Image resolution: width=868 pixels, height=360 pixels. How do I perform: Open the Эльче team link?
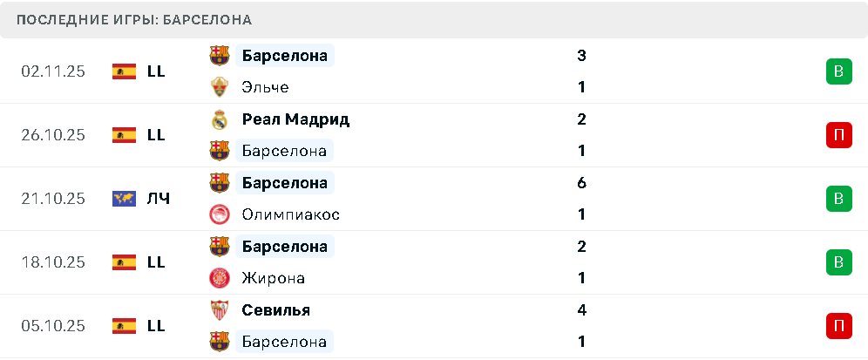point(266,87)
